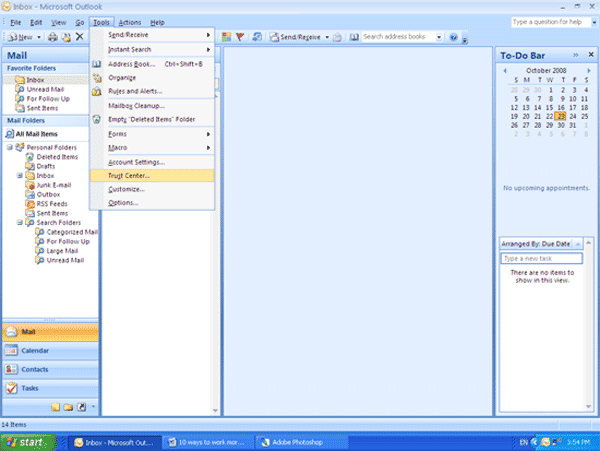The image size is (600, 451).
Task: Open Unread Mail in Favorite Folders
Action: tap(45, 89)
